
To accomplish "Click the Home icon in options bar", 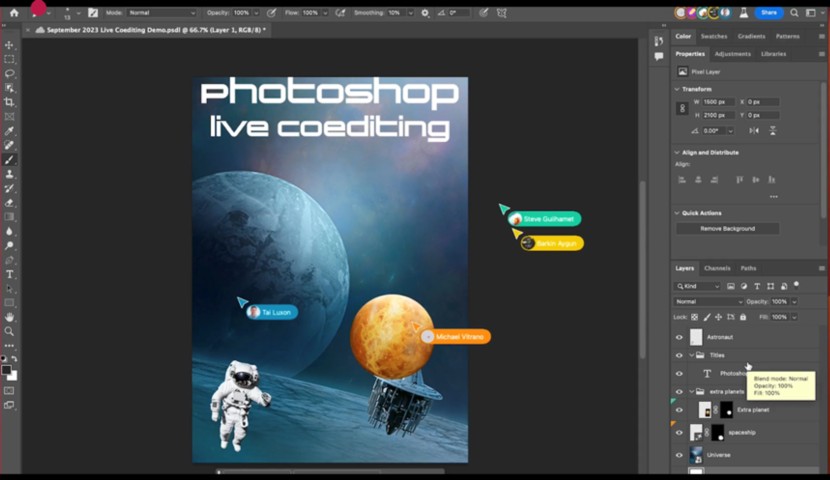I will [x=13, y=13].
